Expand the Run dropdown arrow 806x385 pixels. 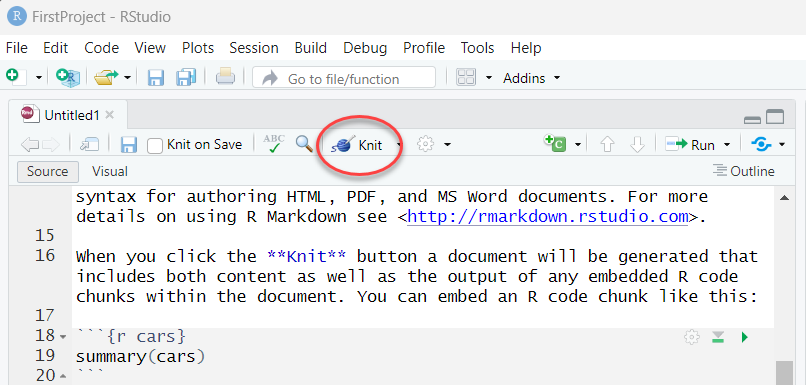tap(727, 145)
